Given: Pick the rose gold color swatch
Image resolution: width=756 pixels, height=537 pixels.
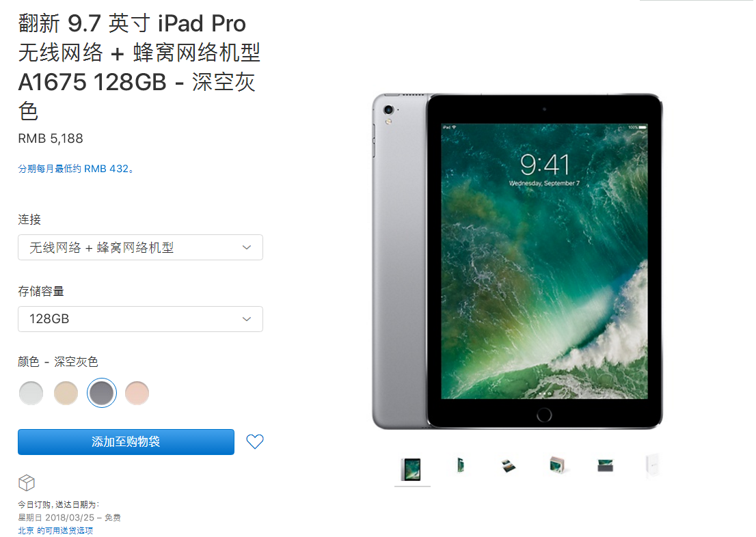Looking at the screenshot, I should (137, 393).
